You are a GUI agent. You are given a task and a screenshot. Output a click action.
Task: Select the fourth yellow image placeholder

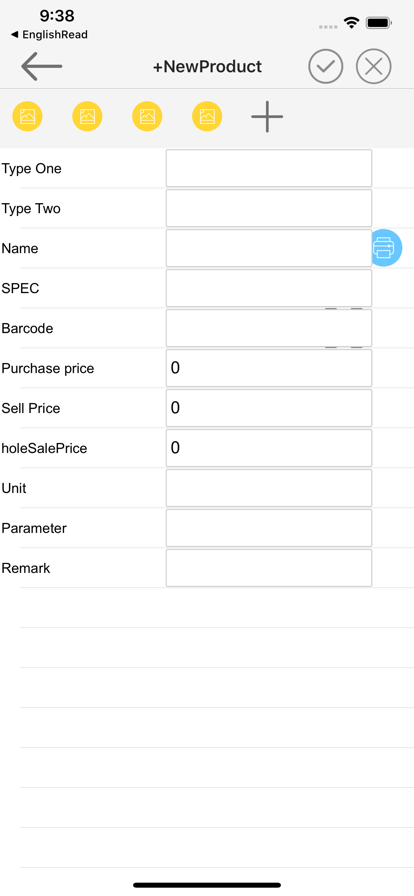[207, 117]
